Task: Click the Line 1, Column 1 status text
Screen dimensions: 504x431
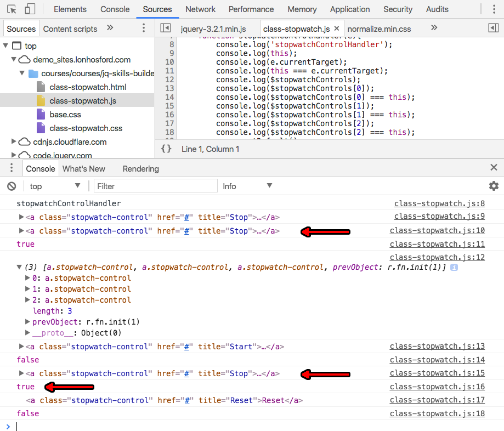Action: tap(210, 149)
